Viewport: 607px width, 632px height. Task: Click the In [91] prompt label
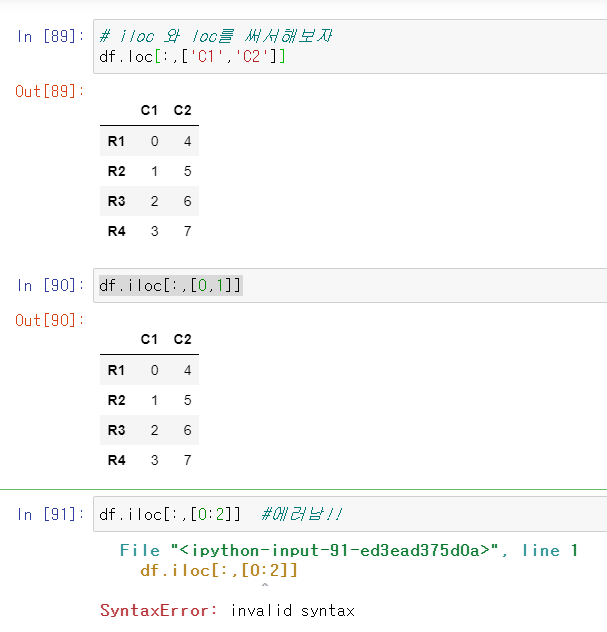click(x=50, y=515)
